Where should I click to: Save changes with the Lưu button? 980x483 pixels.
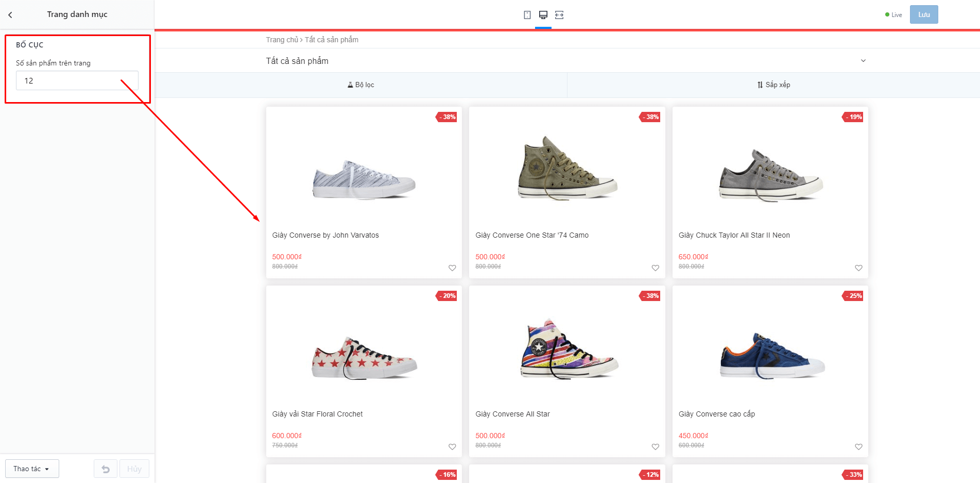[924, 14]
